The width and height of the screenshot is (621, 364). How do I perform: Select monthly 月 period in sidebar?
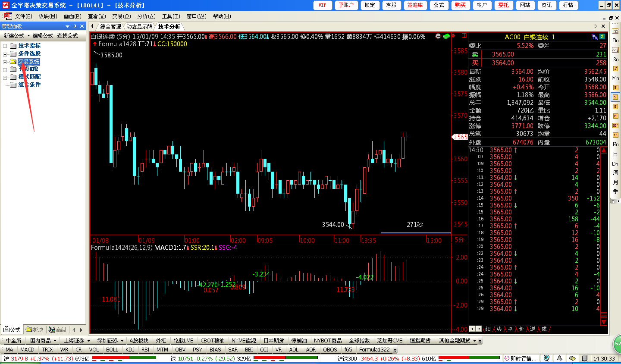click(x=615, y=182)
